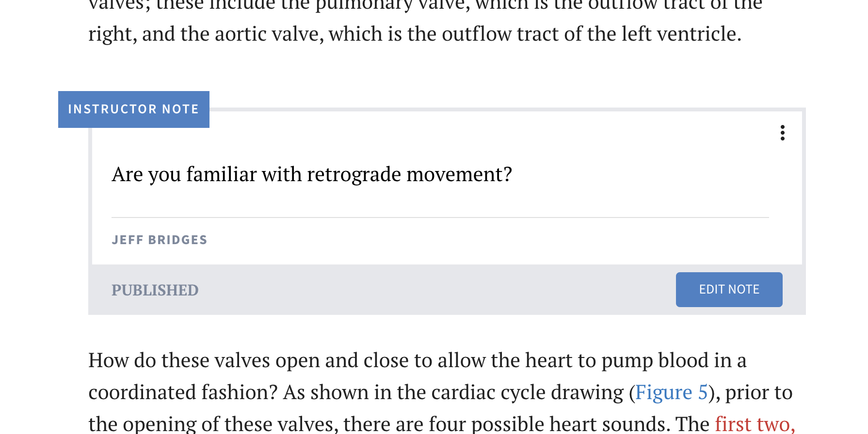Open the red 'first two,' link
The width and height of the screenshot is (868, 434).
click(x=755, y=424)
